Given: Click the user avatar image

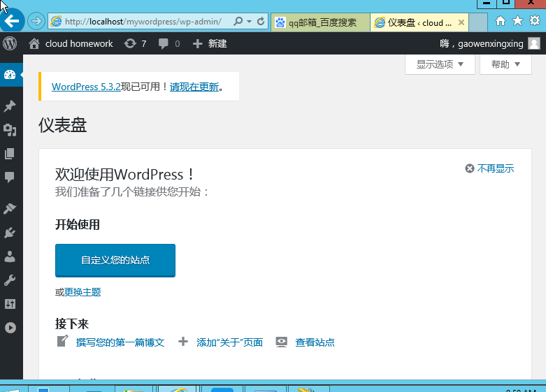Looking at the screenshot, I should 534,43.
